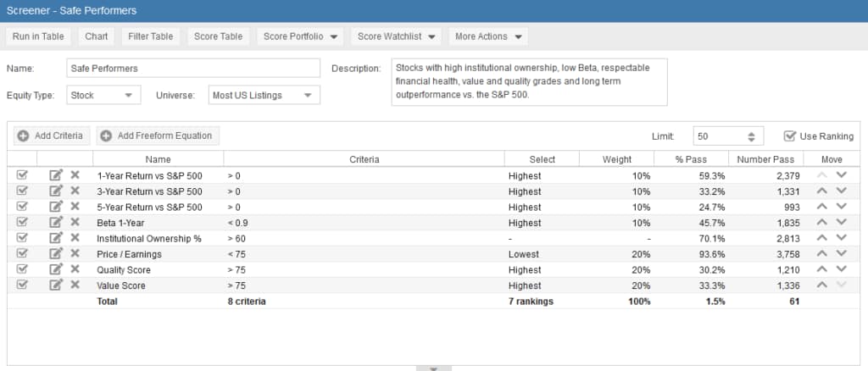This screenshot has height=371, width=868.
Task: Click the Score Table button
Action: [x=218, y=36]
